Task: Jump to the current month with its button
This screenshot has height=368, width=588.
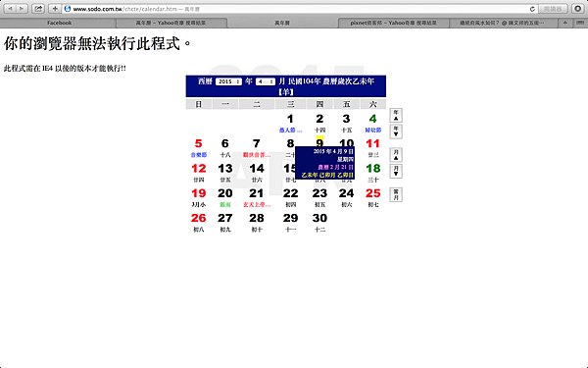Action: coord(396,195)
